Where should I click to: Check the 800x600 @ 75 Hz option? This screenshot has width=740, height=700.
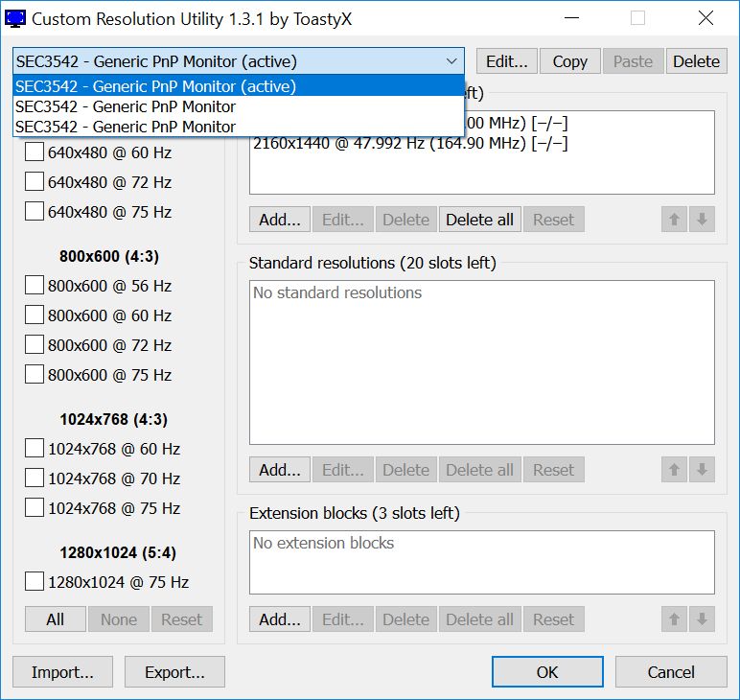[x=35, y=375]
